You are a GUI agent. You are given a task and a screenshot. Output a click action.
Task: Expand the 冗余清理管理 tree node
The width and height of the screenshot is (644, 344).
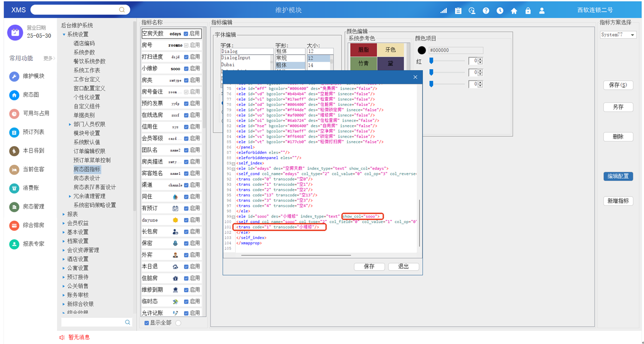click(x=70, y=196)
